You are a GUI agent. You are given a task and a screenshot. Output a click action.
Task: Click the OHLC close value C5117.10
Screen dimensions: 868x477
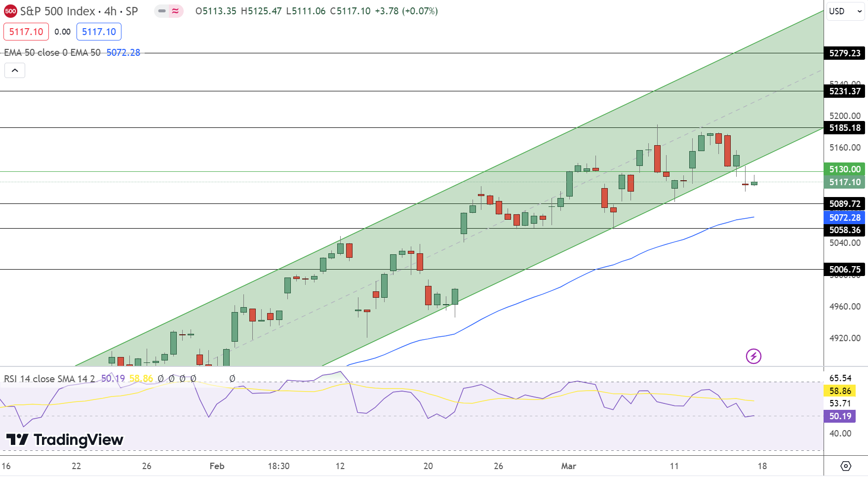(350, 11)
